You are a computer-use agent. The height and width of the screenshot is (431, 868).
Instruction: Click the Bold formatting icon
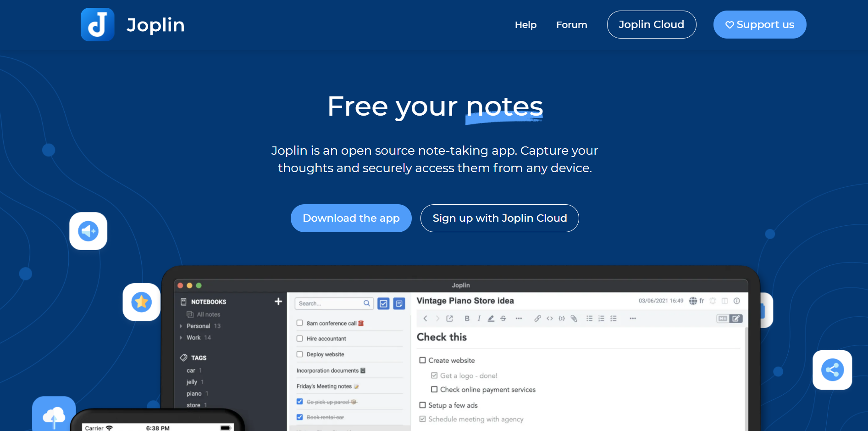(467, 319)
